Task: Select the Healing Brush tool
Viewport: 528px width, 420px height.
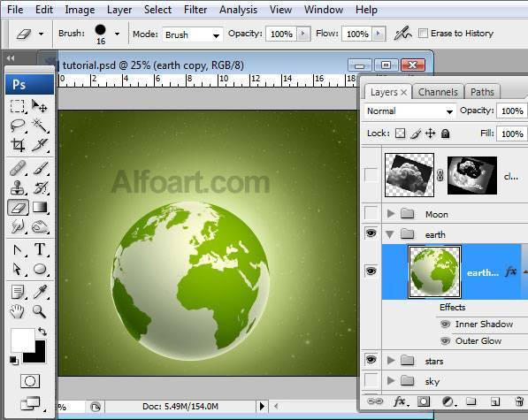Action: 18,168
